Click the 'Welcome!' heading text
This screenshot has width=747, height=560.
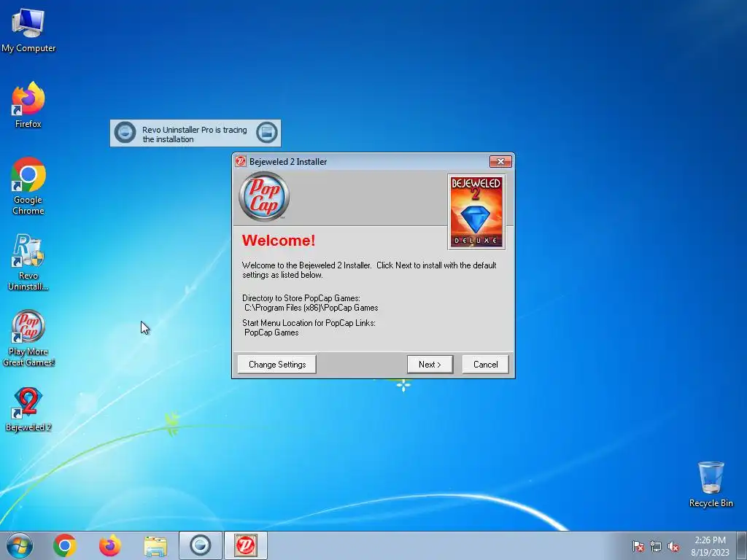point(279,241)
